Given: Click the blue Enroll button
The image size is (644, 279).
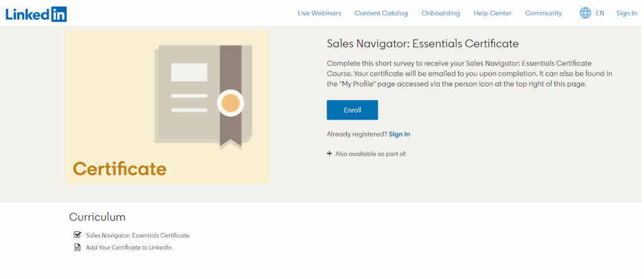Looking at the screenshot, I should (352, 110).
